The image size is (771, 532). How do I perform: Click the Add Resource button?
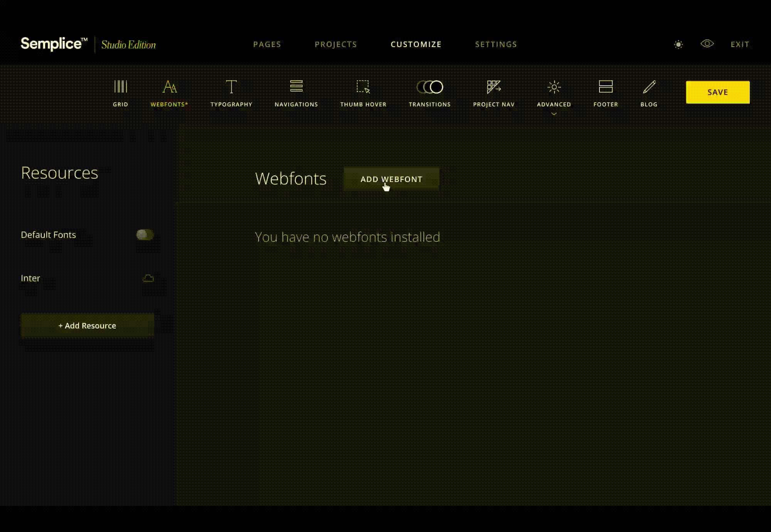(87, 326)
